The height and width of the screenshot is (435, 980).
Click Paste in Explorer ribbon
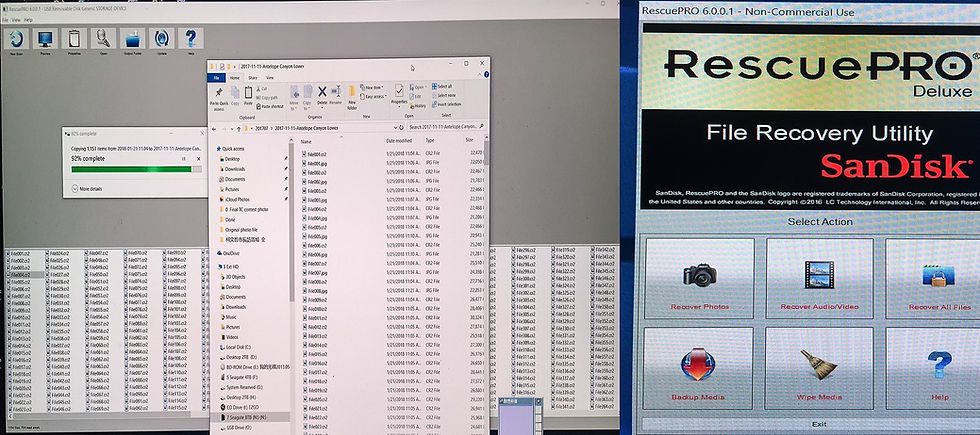point(248,95)
